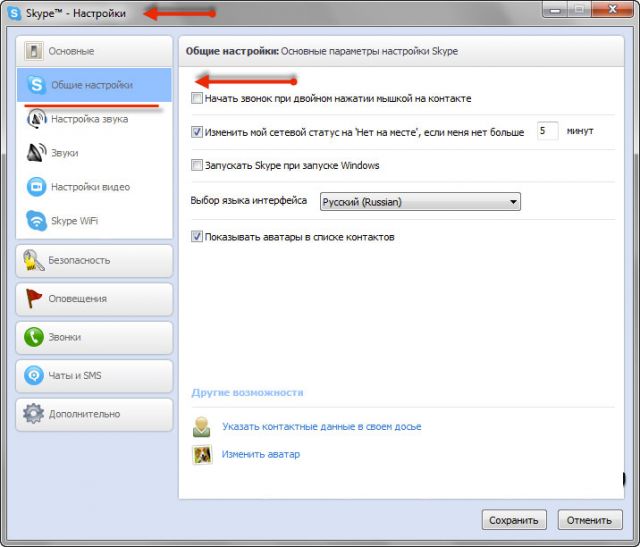The width and height of the screenshot is (640, 547).
Task: Enable starting calls by double-click on contact
Action: click(x=197, y=98)
